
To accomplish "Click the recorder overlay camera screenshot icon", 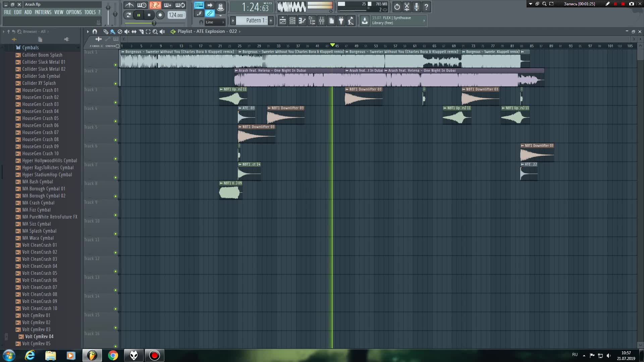I will click(x=632, y=4).
